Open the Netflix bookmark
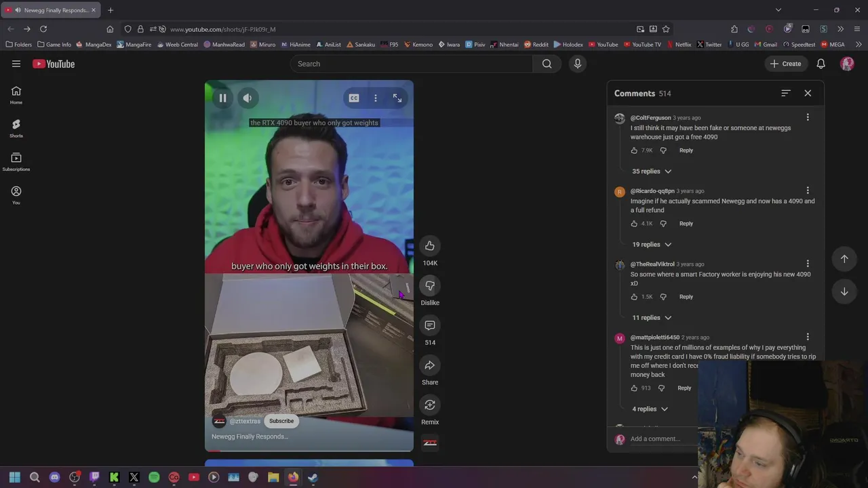The width and height of the screenshot is (868, 488). tap(678, 45)
